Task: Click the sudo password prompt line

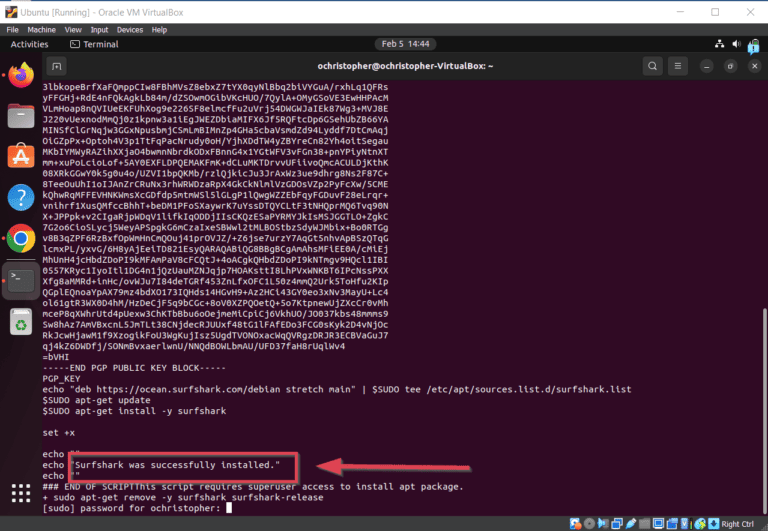Action: [137, 508]
